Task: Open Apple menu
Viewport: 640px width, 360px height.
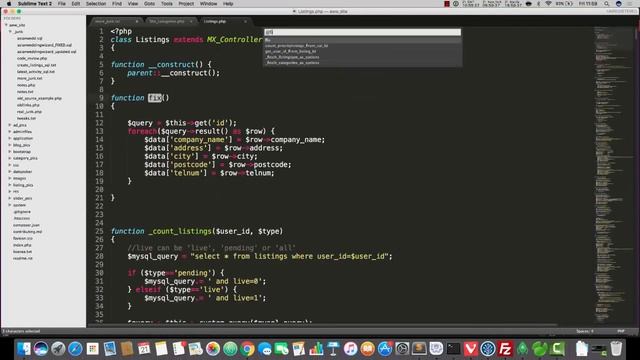Action: (x=9, y=4)
